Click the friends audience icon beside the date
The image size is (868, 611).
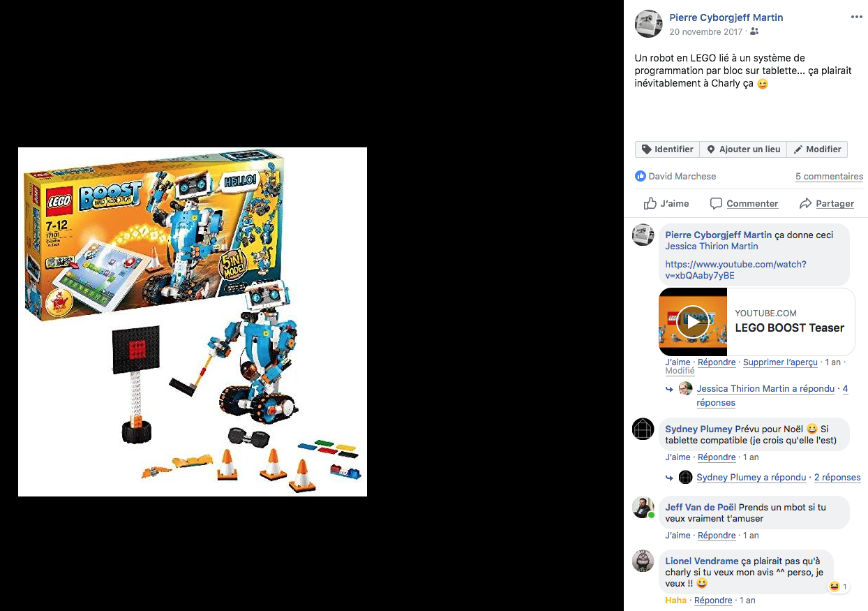(754, 32)
